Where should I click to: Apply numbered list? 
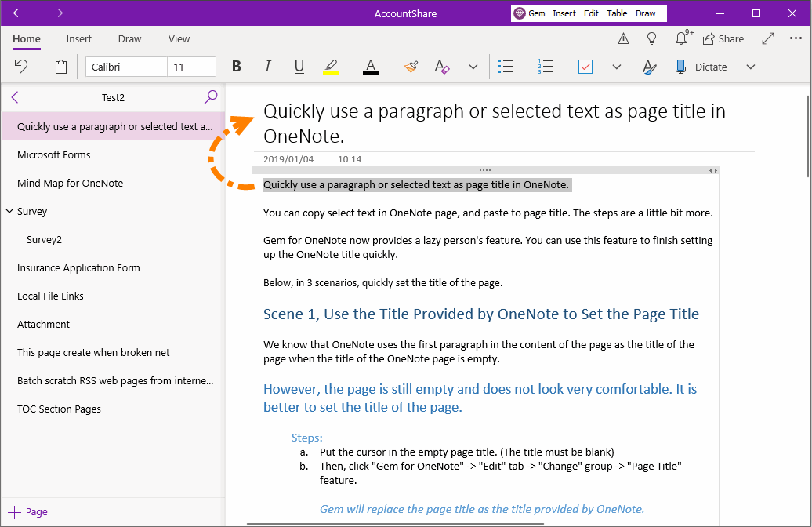(546, 67)
